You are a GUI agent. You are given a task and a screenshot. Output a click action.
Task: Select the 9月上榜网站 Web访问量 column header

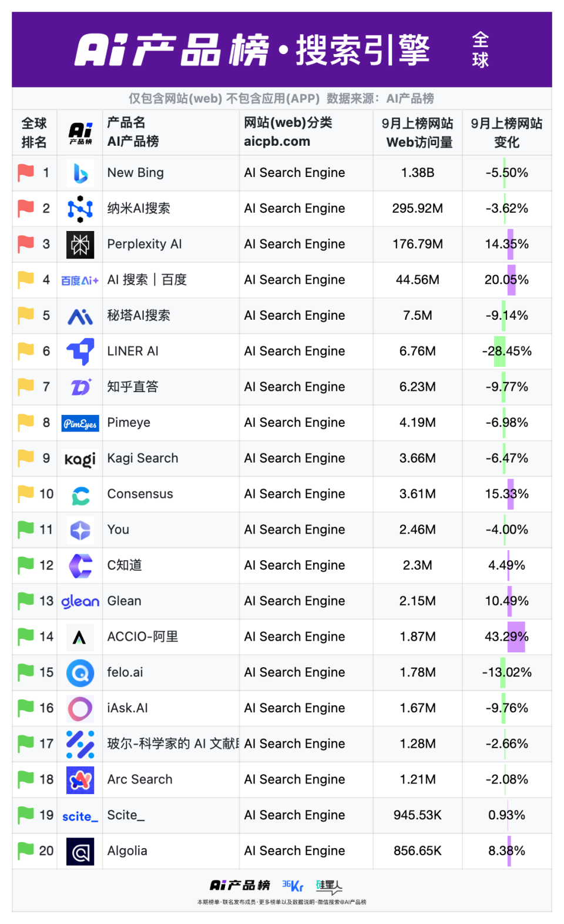coord(417,132)
